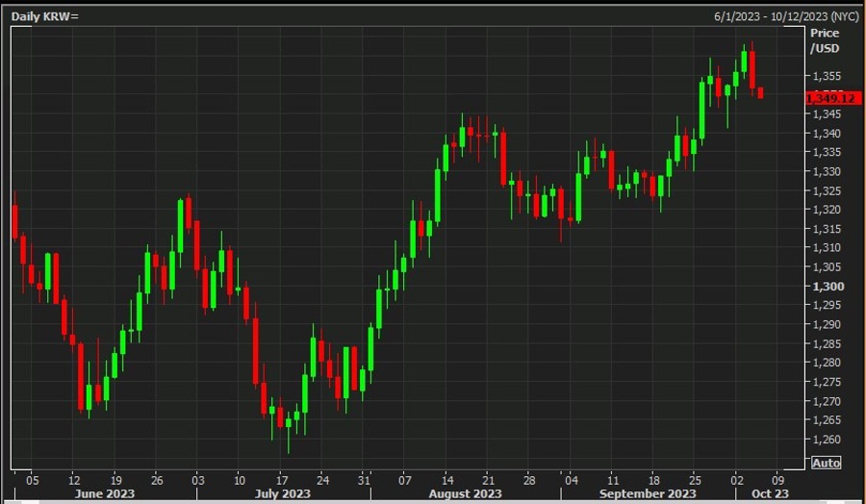
Task: Click the 1,290 price axis label
Action: [827, 324]
